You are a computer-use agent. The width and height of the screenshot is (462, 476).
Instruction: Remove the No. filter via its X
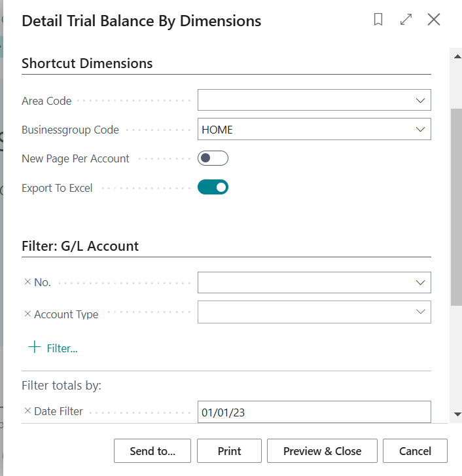tap(27, 282)
